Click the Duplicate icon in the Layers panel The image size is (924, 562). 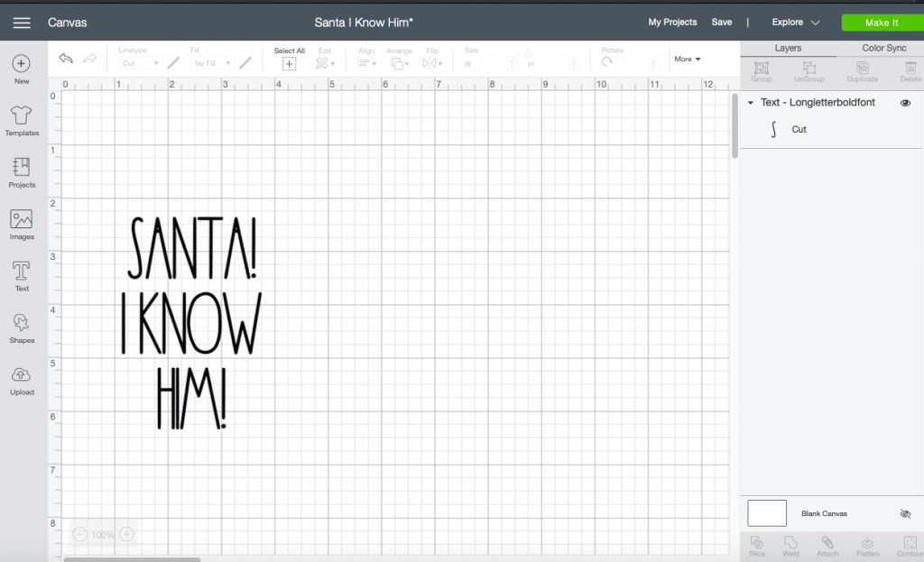tap(862, 72)
